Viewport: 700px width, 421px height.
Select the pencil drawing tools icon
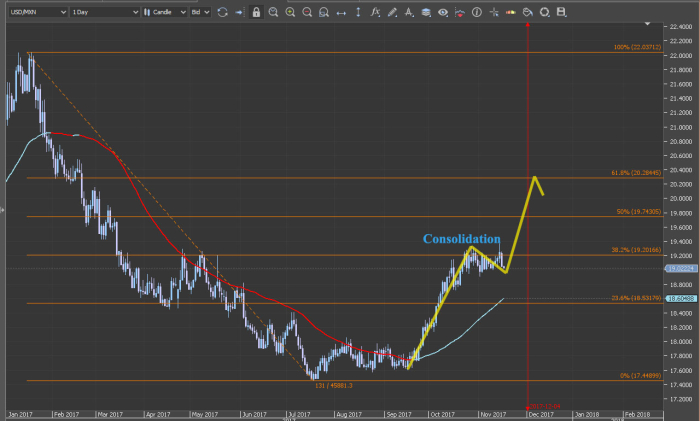click(392, 12)
